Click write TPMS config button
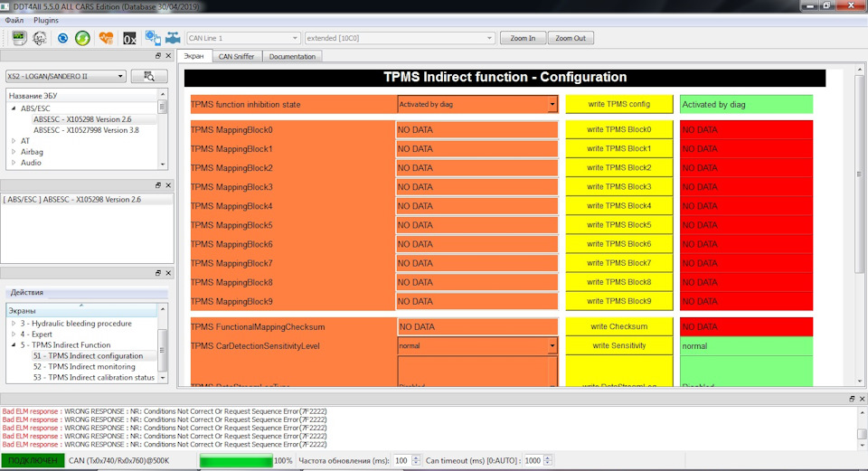 [x=618, y=104]
